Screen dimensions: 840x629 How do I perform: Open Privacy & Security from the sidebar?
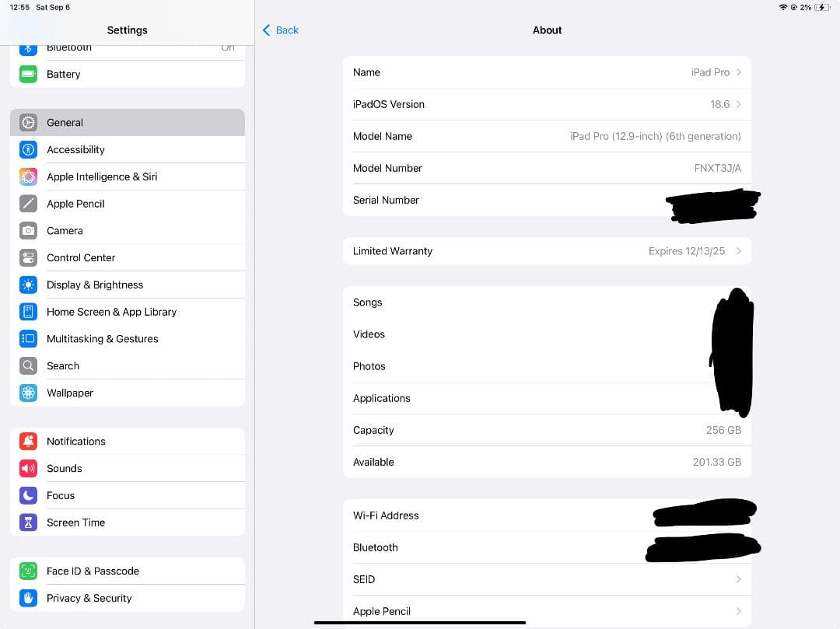89,598
